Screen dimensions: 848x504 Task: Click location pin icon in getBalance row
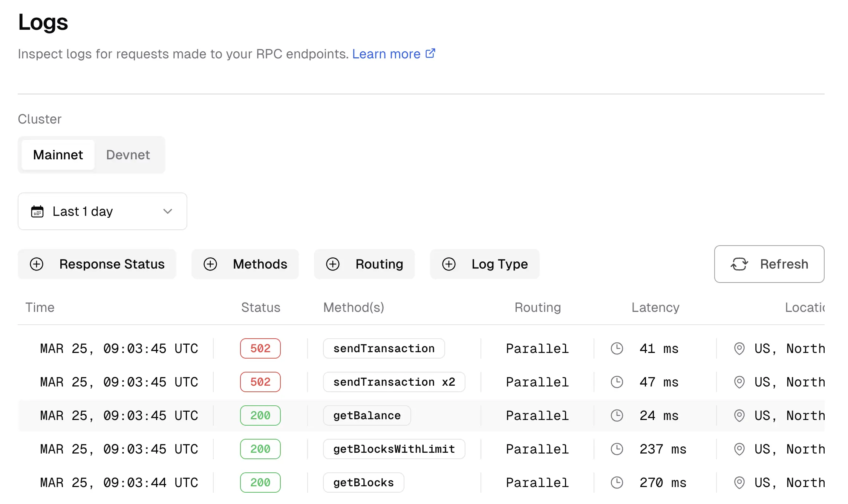tap(739, 416)
